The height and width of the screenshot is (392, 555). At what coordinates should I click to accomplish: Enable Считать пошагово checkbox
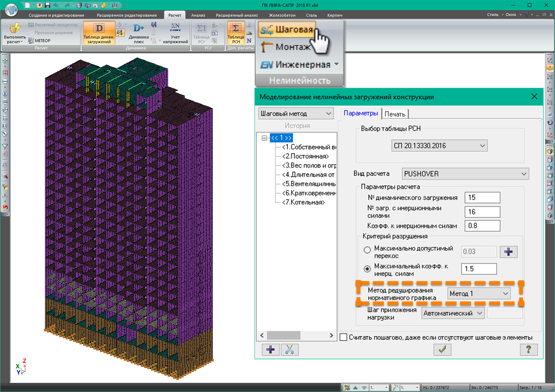point(343,337)
